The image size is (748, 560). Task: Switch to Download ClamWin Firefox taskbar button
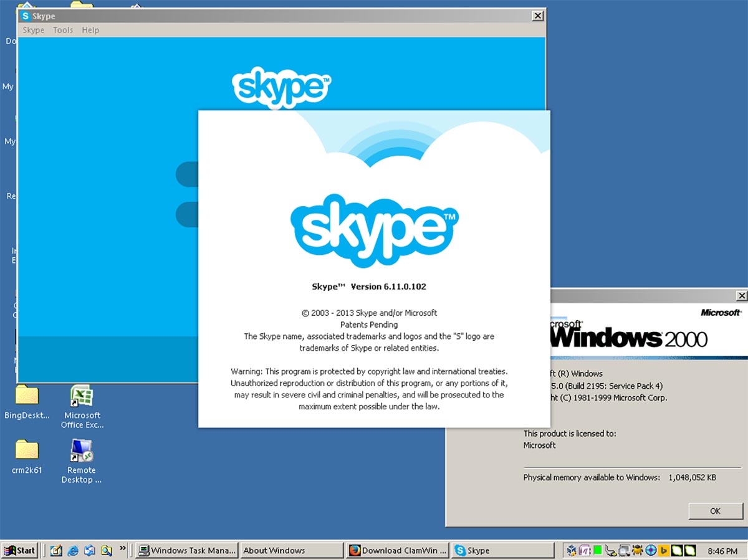pyautogui.click(x=398, y=550)
